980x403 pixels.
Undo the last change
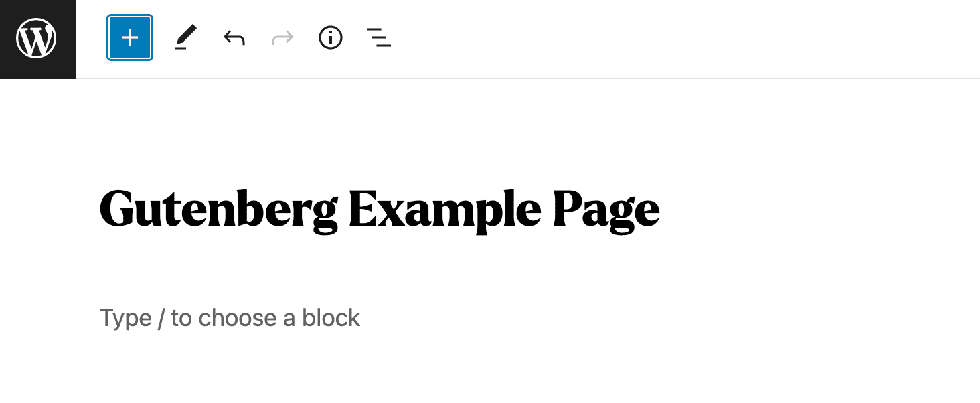[234, 38]
